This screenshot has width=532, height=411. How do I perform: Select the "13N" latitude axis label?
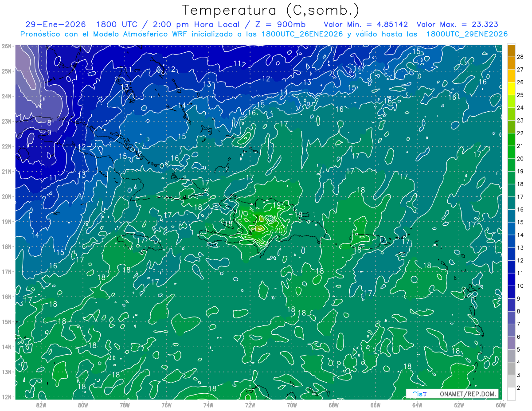point(6,372)
